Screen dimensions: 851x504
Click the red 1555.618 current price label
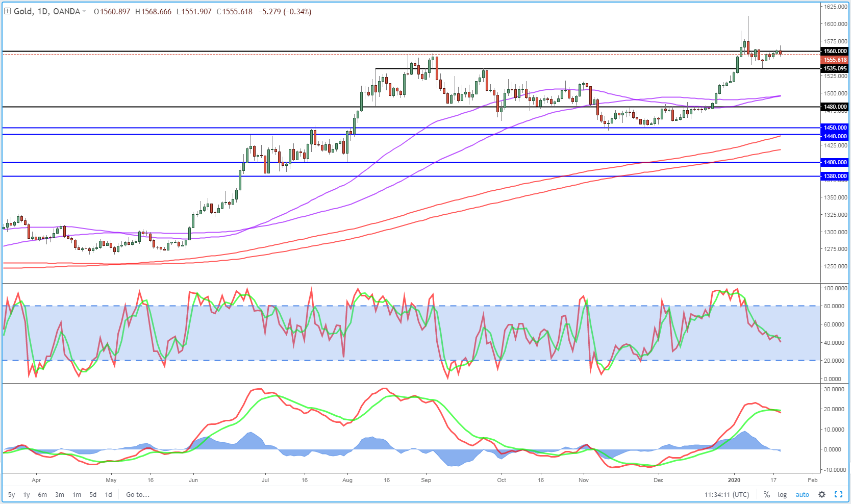(x=835, y=60)
